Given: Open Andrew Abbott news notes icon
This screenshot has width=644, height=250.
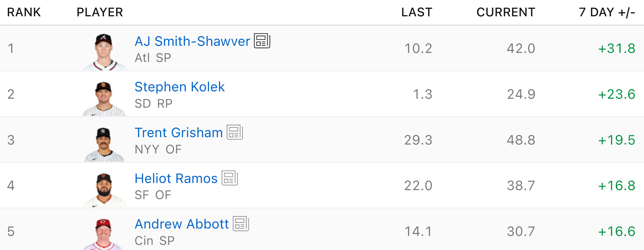Looking at the screenshot, I should 241,224.
